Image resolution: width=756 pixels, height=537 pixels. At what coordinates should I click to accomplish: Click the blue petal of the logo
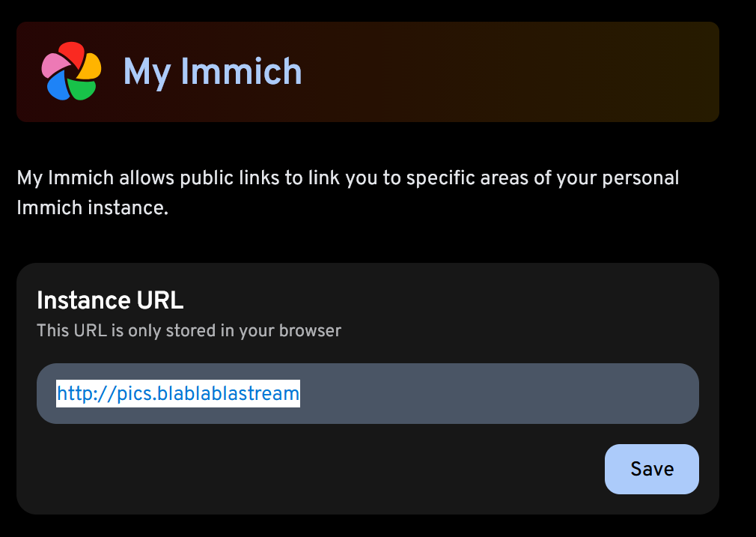point(58,88)
